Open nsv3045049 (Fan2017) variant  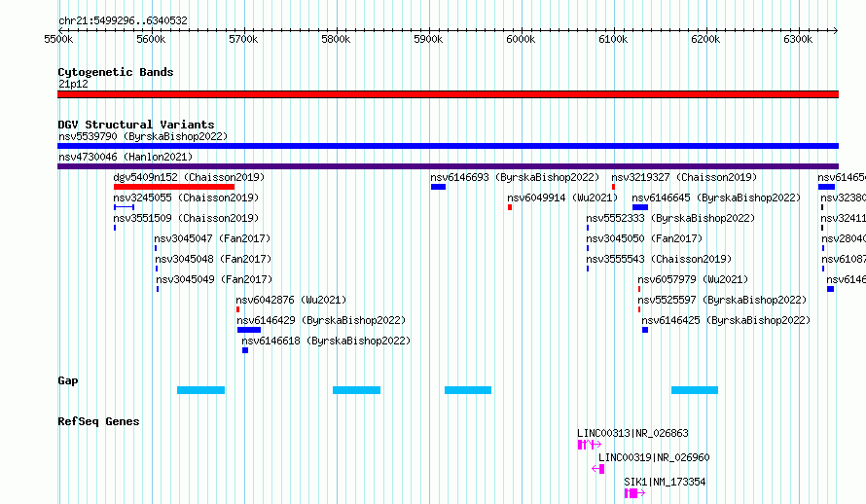click(x=214, y=279)
